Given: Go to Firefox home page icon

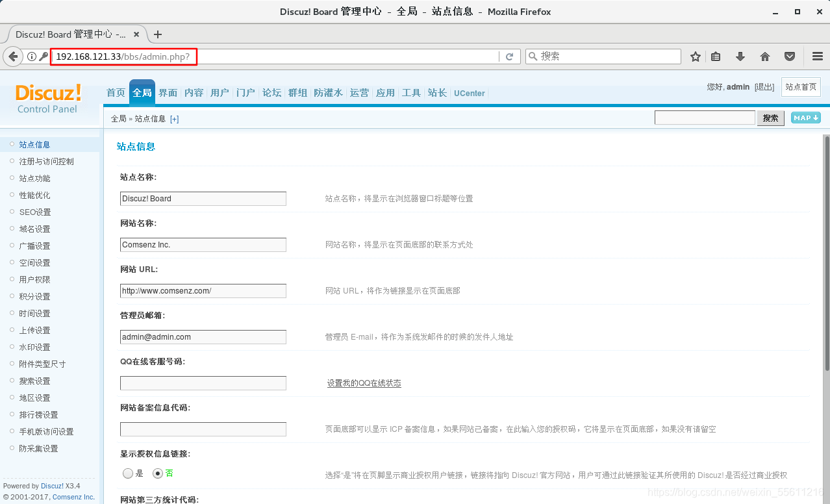Looking at the screenshot, I should [x=765, y=57].
